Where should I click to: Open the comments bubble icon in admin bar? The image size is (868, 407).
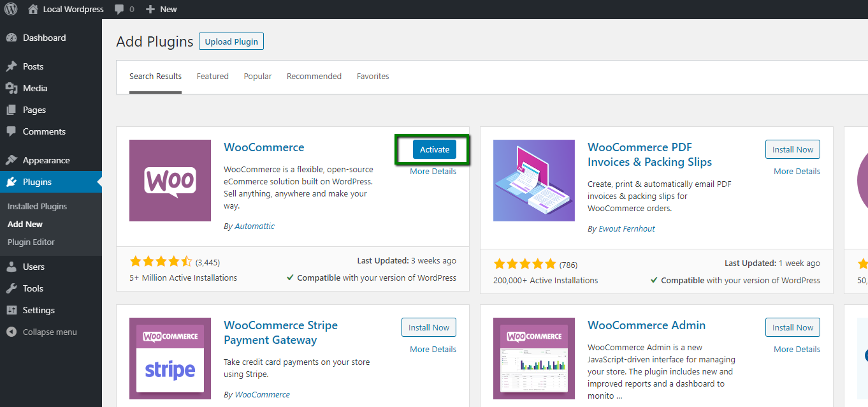click(119, 10)
